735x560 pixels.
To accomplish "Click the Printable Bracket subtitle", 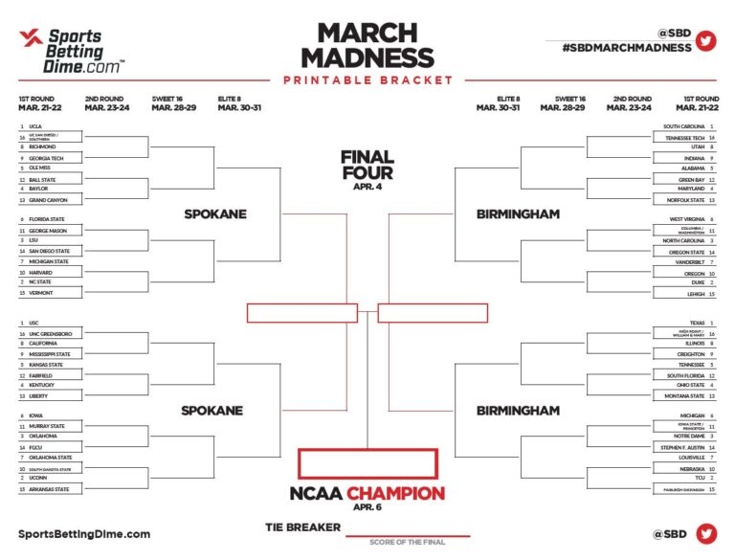I will click(x=368, y=78).
